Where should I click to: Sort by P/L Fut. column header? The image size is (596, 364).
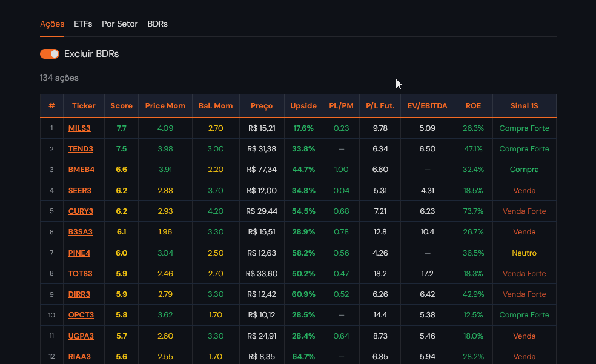380,106
